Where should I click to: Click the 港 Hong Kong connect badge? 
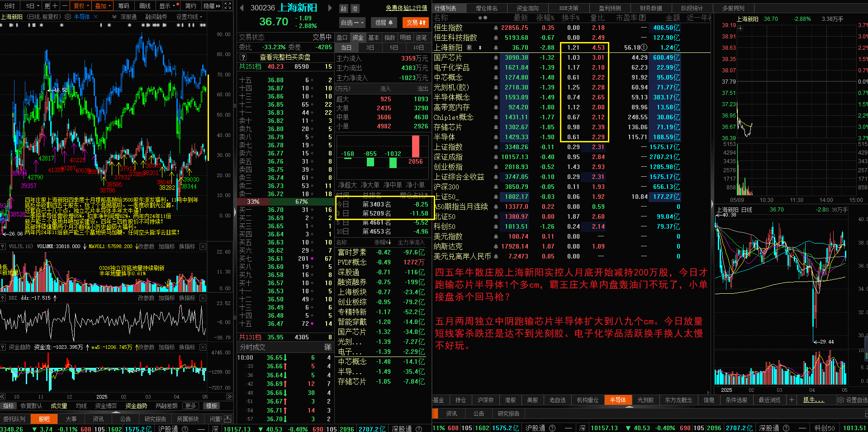pos(355,9)
